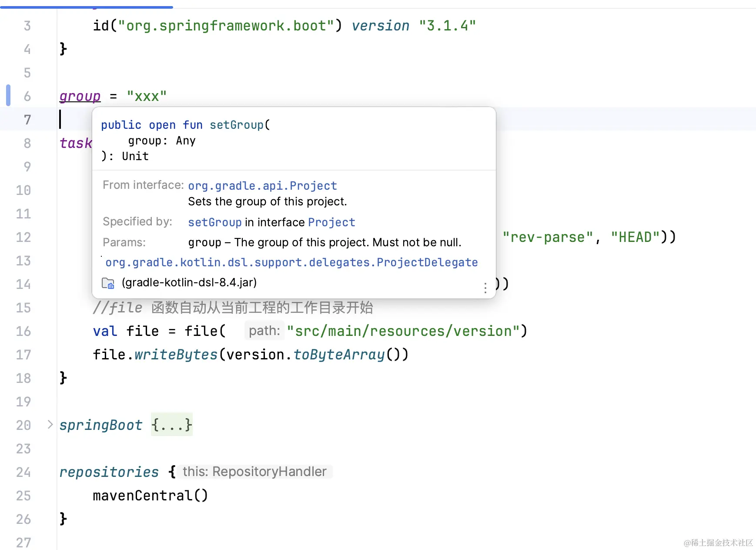This screenshot has height=550, width=756.
Task: Click the version infix keyword on line 3
Action: pyautogui.click(x=380, y=26)
